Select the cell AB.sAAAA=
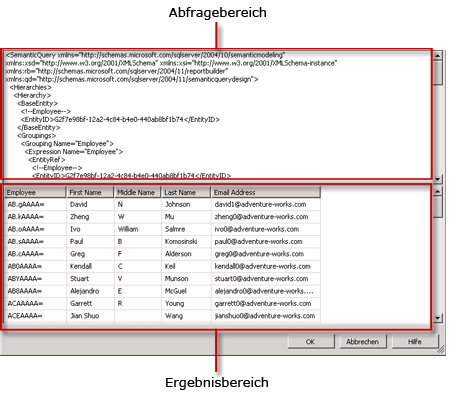Viewport: 450px width, 396px height. 35,241
